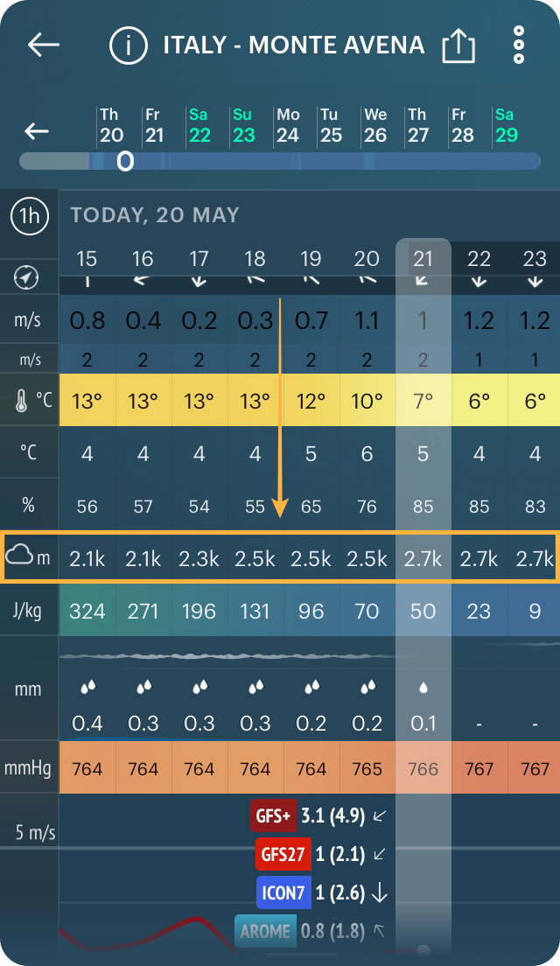This screenshot has width=560, height=966.
Task: Collapse the date strip with its left arrow
Action: [x=35, y=130]
